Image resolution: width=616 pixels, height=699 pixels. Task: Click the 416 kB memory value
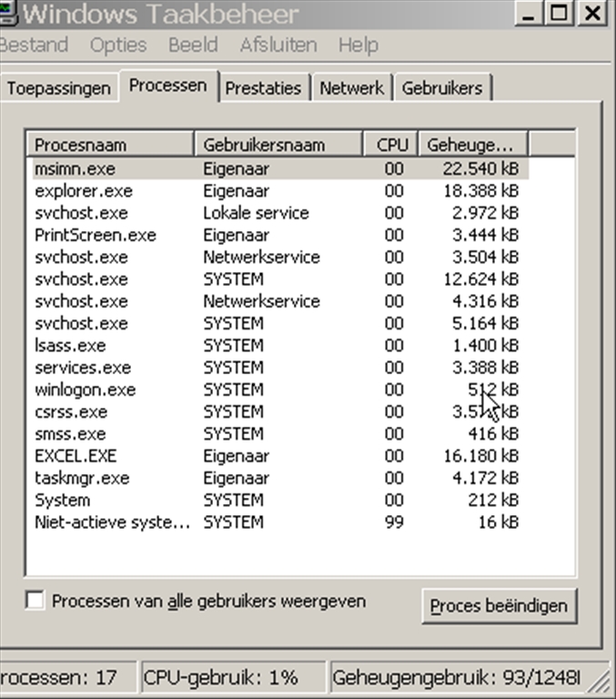click(x=493, y=434)
